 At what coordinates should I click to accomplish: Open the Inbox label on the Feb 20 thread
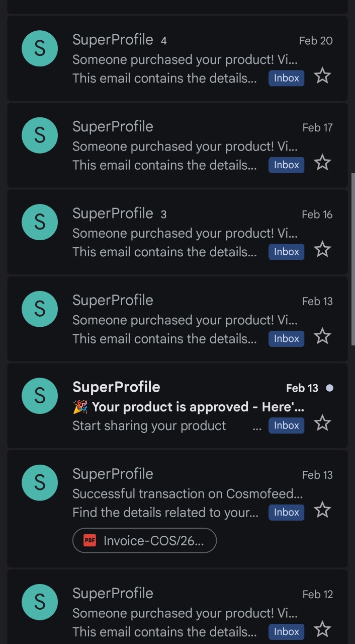click(286, 78)
